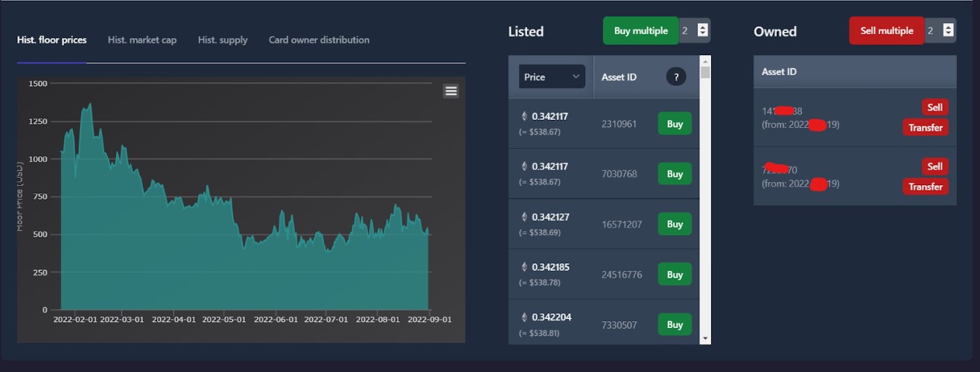Screen dimensions: 980x372
Task: Click the Asset ID header in Listed
Action: (x=619, y=77)
